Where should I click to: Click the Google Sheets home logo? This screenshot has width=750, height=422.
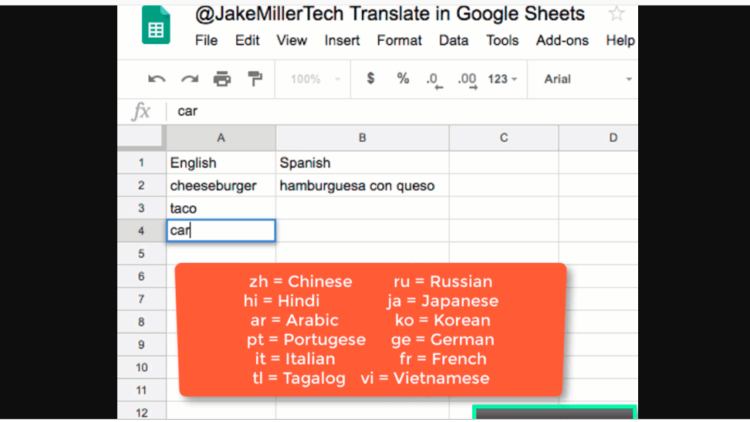156,25
